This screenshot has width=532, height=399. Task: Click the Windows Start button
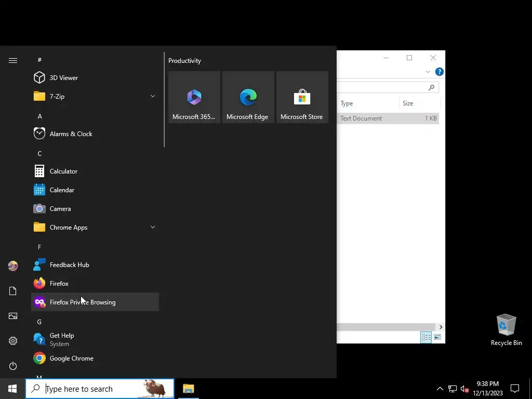(12, 389)
